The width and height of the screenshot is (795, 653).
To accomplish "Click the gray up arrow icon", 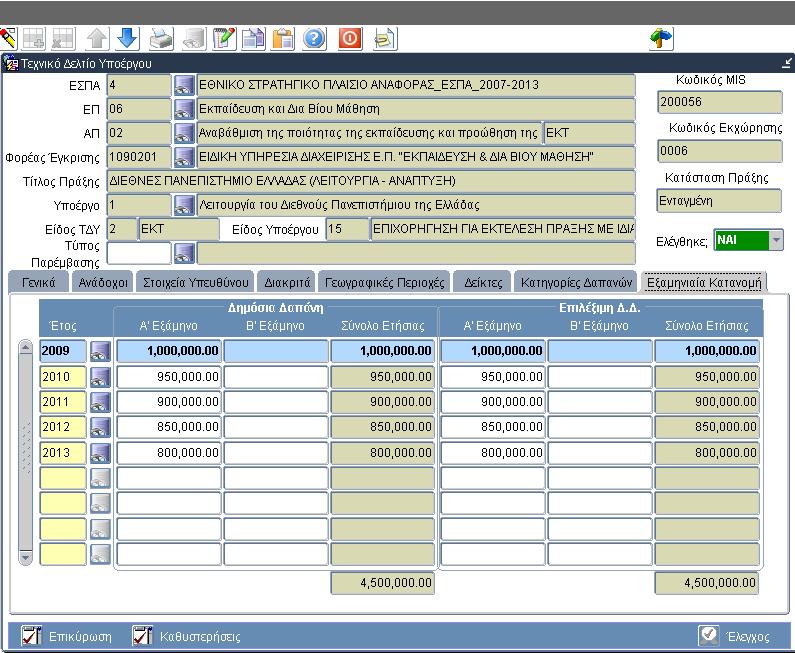I will 97,39.
